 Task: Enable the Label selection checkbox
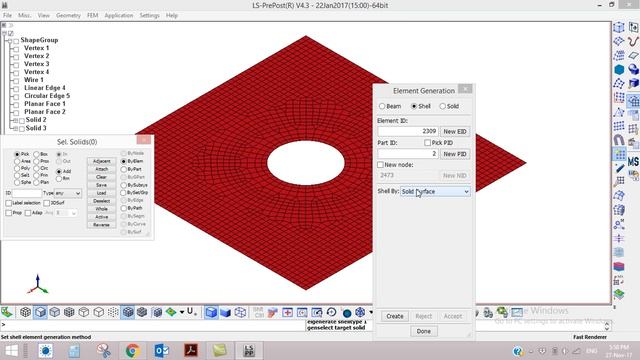(x=9, y=203)
